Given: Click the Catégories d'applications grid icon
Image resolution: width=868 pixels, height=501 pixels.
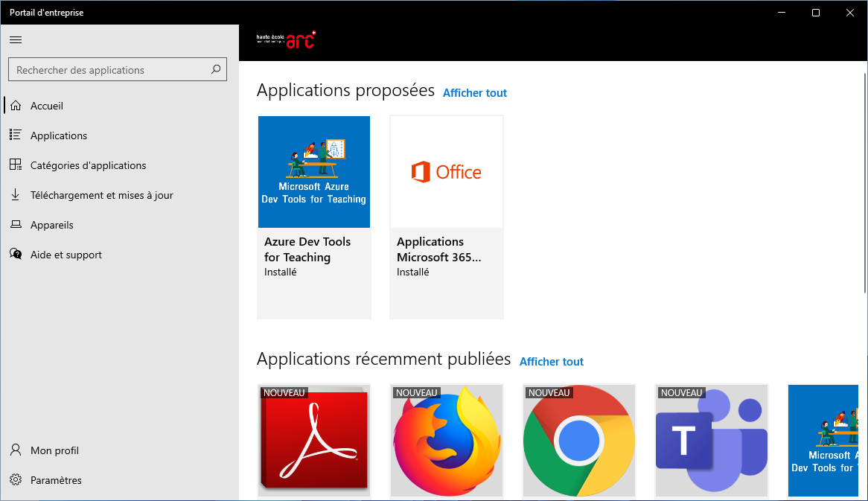Looking at the screenshot, I should pos(16,165).
